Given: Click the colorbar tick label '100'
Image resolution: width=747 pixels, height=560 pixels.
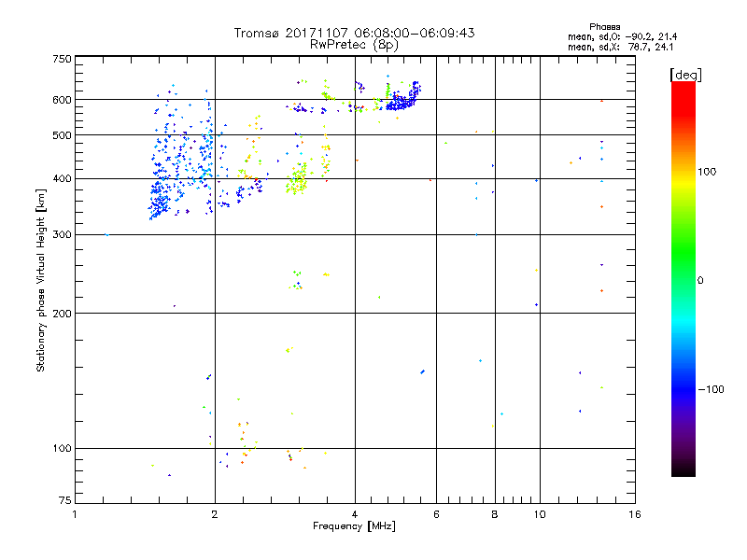Looking at the screenshot, I should point(707,172).
